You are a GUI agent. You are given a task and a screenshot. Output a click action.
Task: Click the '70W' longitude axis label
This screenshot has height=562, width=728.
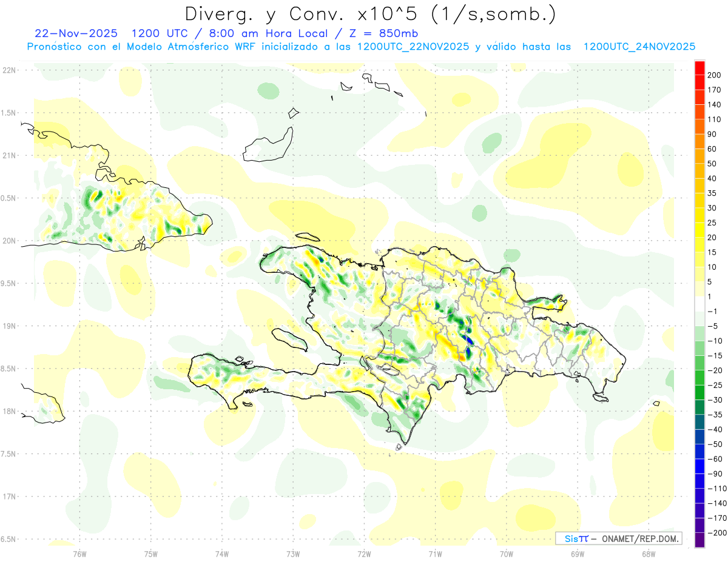[x=507, y=554]
